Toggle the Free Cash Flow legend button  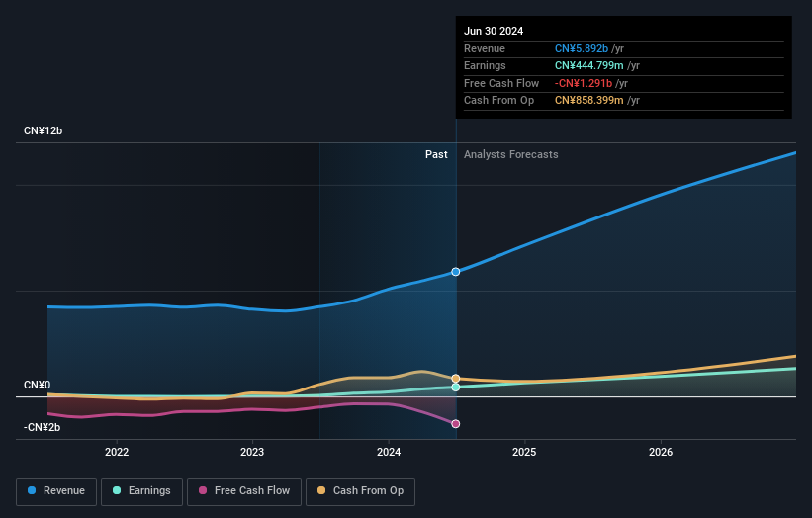click(x=244, y=491)
